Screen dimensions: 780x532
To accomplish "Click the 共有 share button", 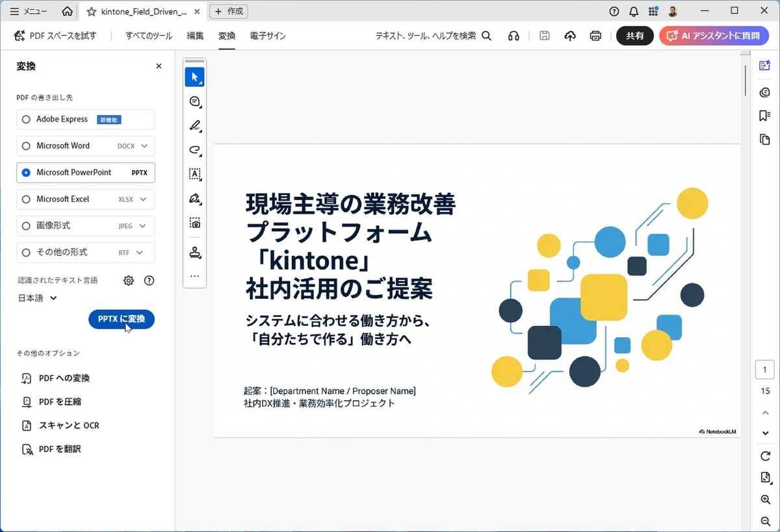I will tap(634, 36).
